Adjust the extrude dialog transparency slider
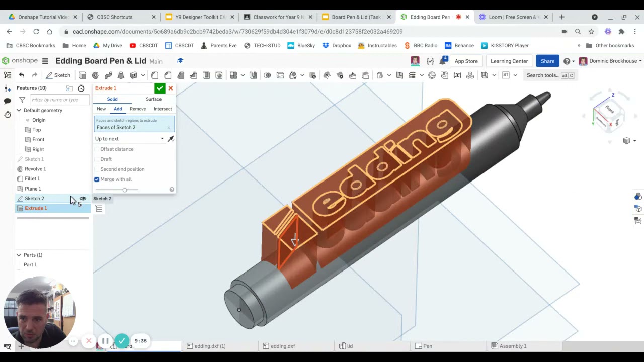Image resolution: width=644 pixels, height=362 pixels. (125, 190)
